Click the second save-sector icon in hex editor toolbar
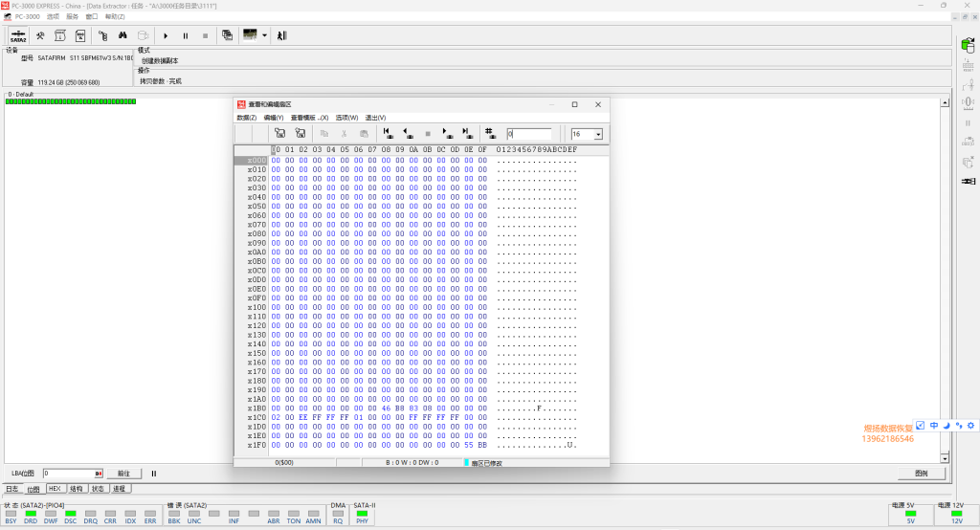 click(301, 134)
